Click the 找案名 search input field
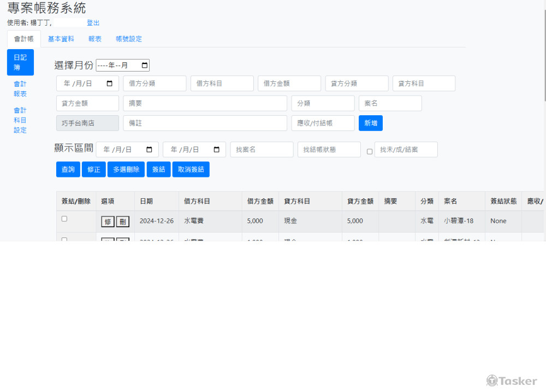546x392 pixels. pos(262,149)
